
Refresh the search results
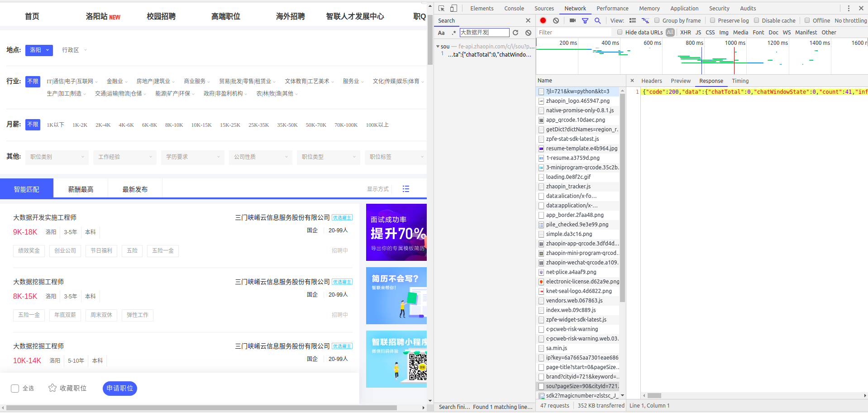pyautogui.click(x=515, y=33)
